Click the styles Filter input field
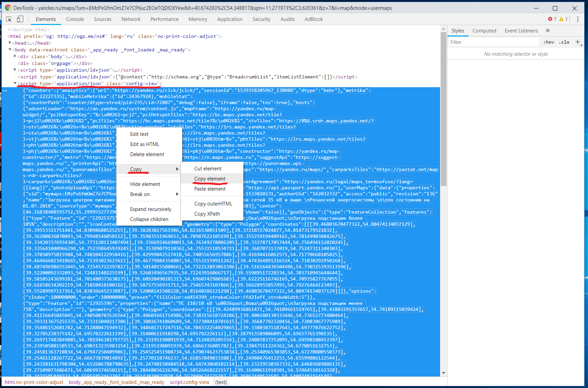588x388 pixels. (x=493, y=42)
